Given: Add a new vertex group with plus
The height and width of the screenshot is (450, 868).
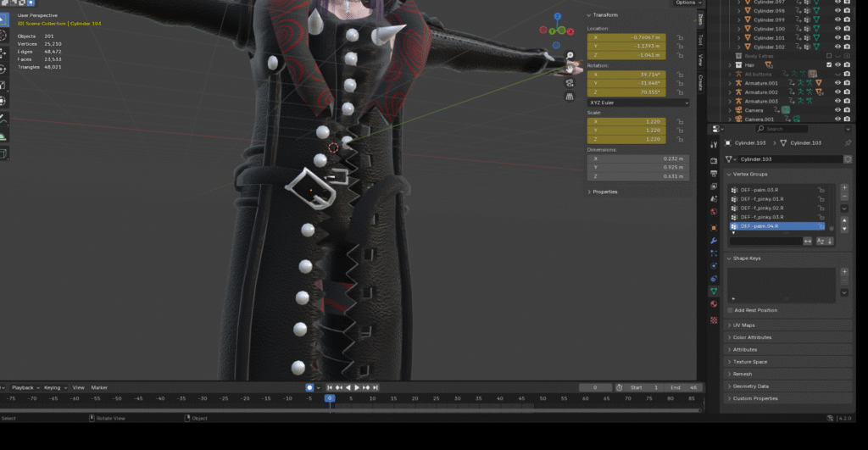Looking at the screenshot, I should pos(844,187).
